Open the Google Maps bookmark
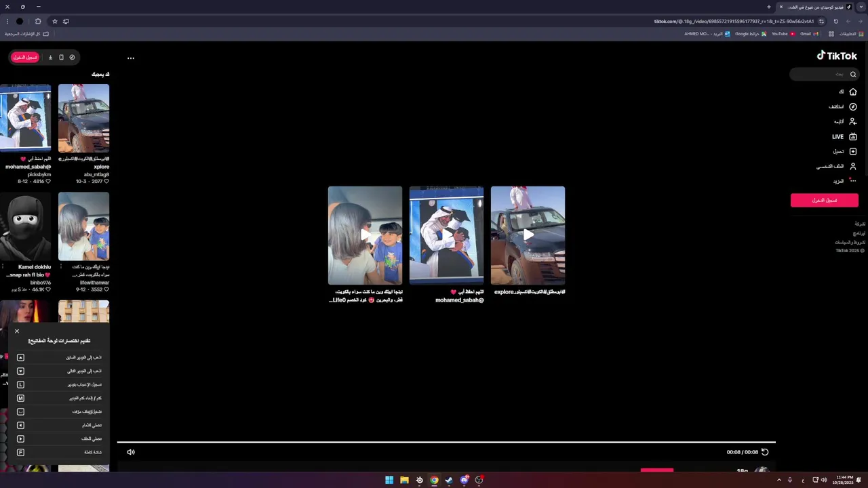This screenshot has height=488, width=868. (751, 33)
